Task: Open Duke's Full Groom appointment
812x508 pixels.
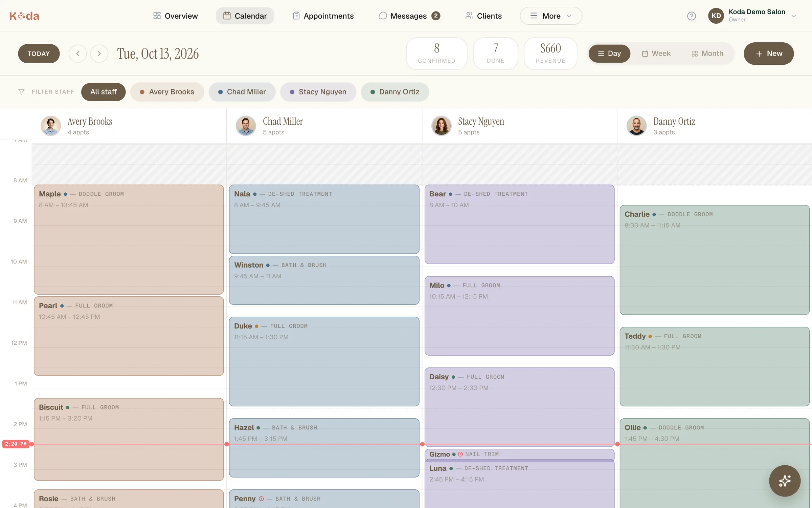Action: click(x=324, y=361)
